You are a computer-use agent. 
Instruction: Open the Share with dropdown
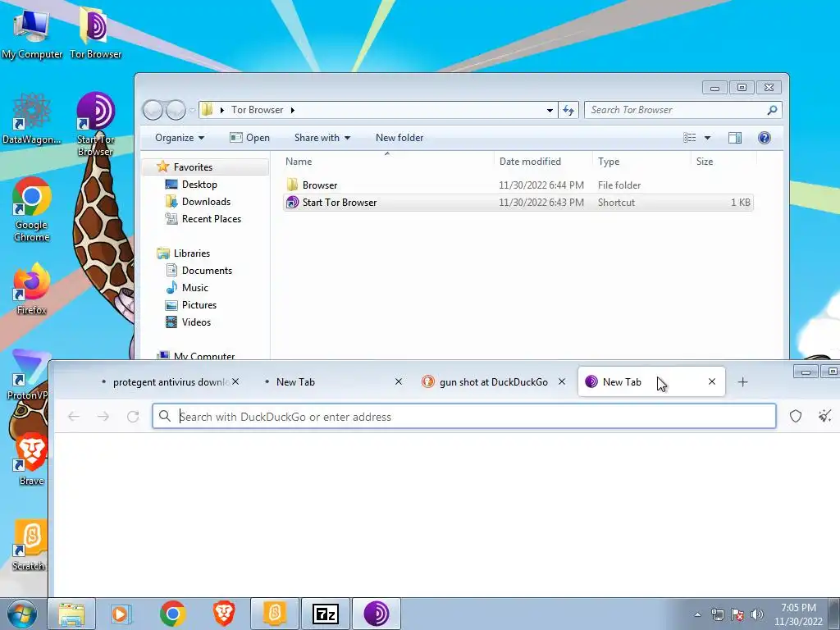(x=322, y=138)
